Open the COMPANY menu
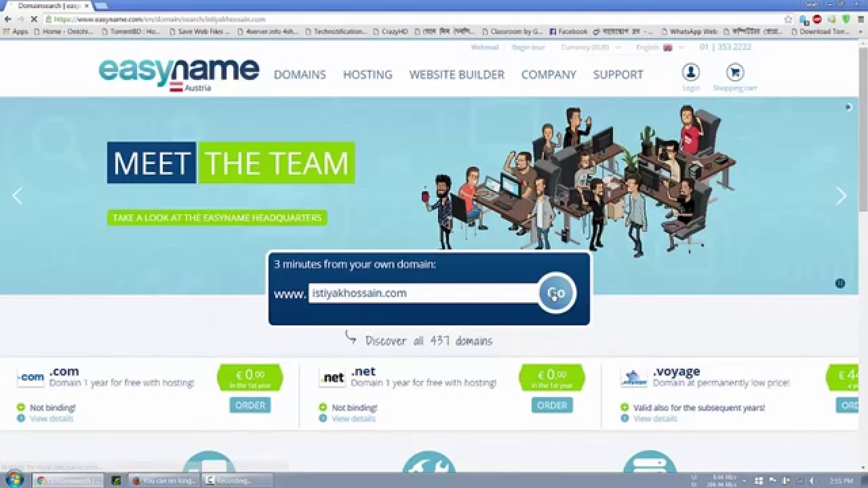This screenshot has width=868, height=488. (x=549, y=75)
